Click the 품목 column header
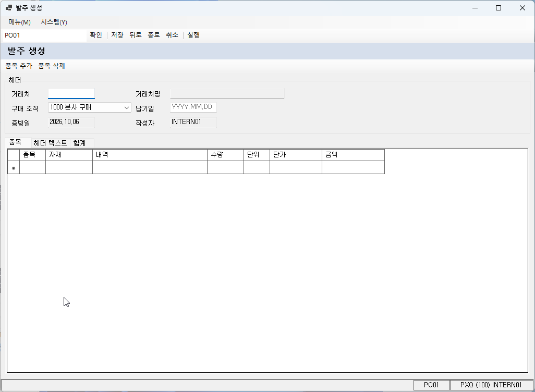The height and width of the screenshot is (392, 535). click(32, 155)
